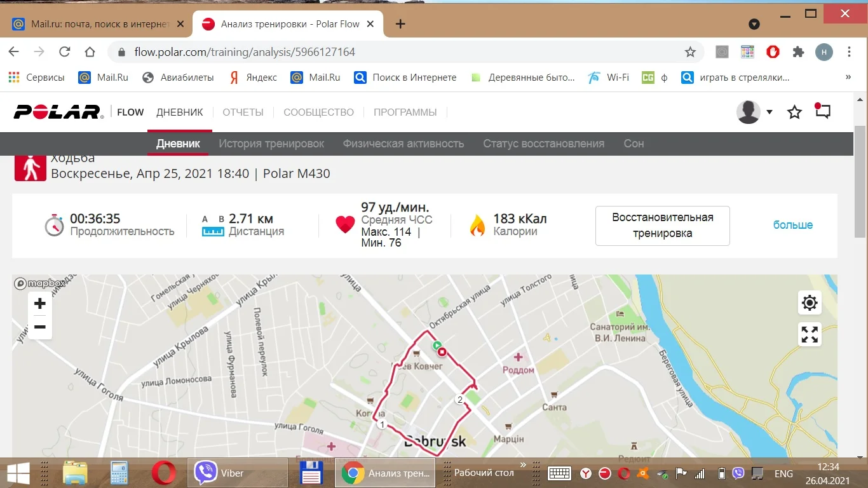Image resolution: width=868 pixels, height=488 pixels.
Task: Click the route start marker on map
Action: coord(437,346)
